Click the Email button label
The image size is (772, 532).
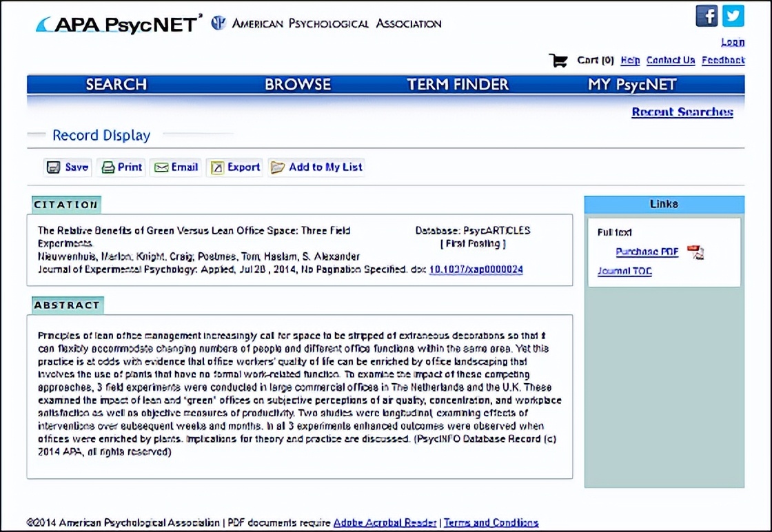pos(185,167)
